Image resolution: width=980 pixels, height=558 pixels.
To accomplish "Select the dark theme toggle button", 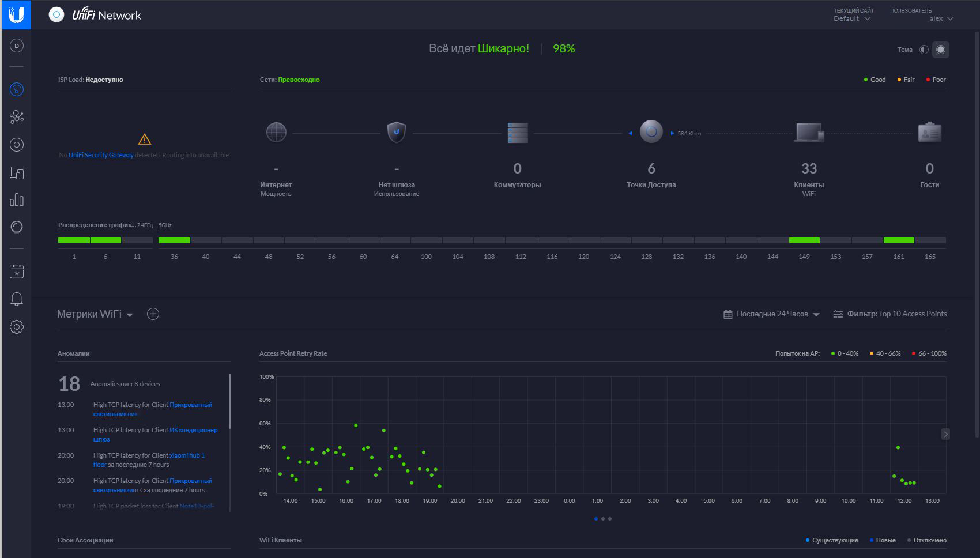I will (941, 50).
